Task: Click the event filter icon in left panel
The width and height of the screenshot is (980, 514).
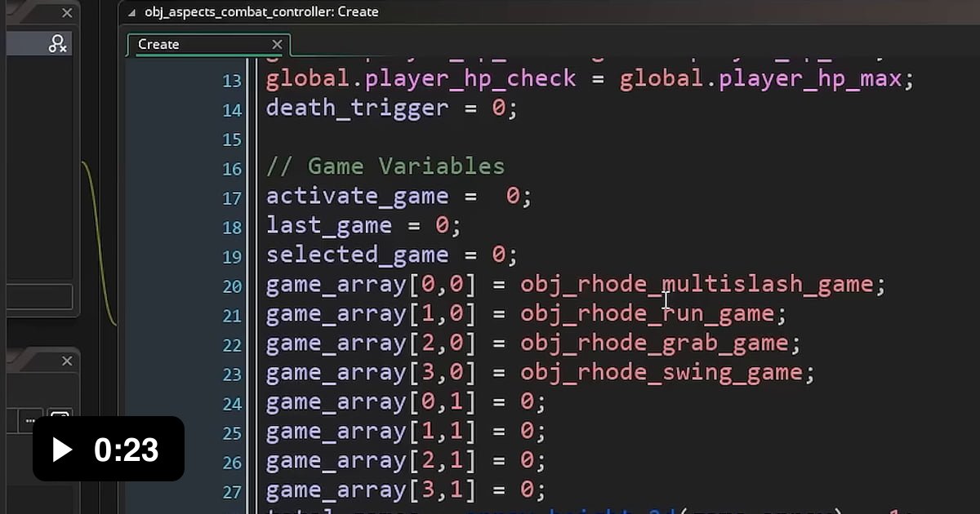Action: (x=57, y=44)
